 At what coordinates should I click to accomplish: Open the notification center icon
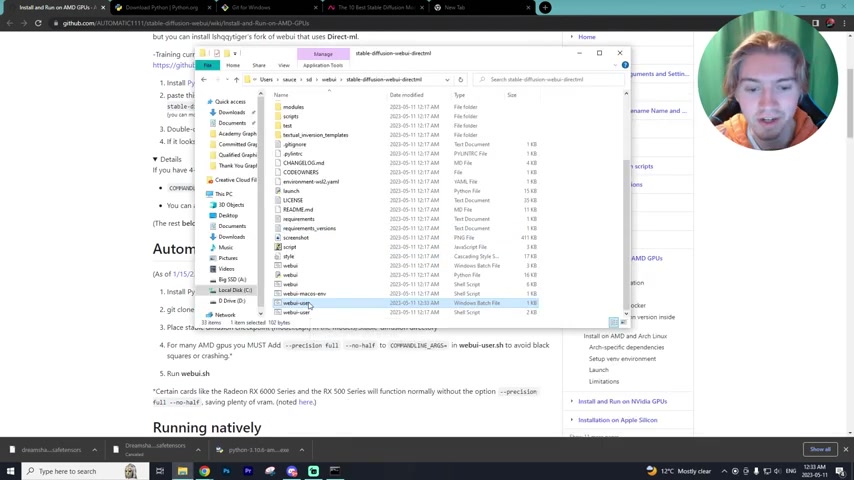tap(840, 471)
